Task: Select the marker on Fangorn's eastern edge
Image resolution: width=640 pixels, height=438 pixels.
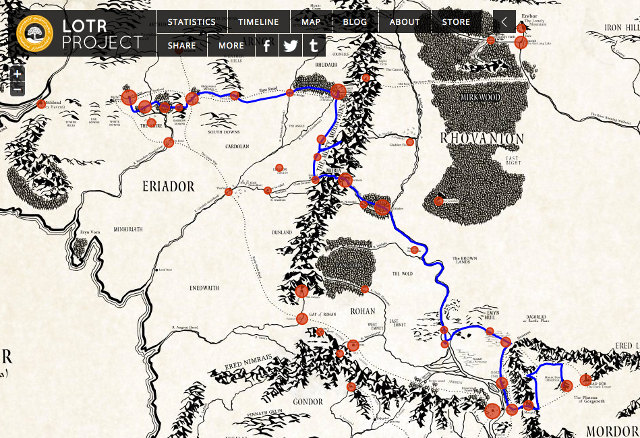Action: click(365, 289)
